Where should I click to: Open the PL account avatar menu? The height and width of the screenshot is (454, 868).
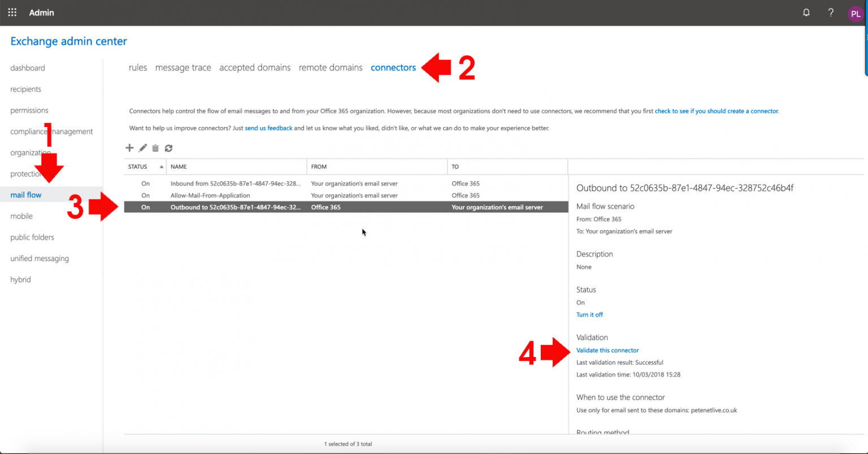pos(855,14)
